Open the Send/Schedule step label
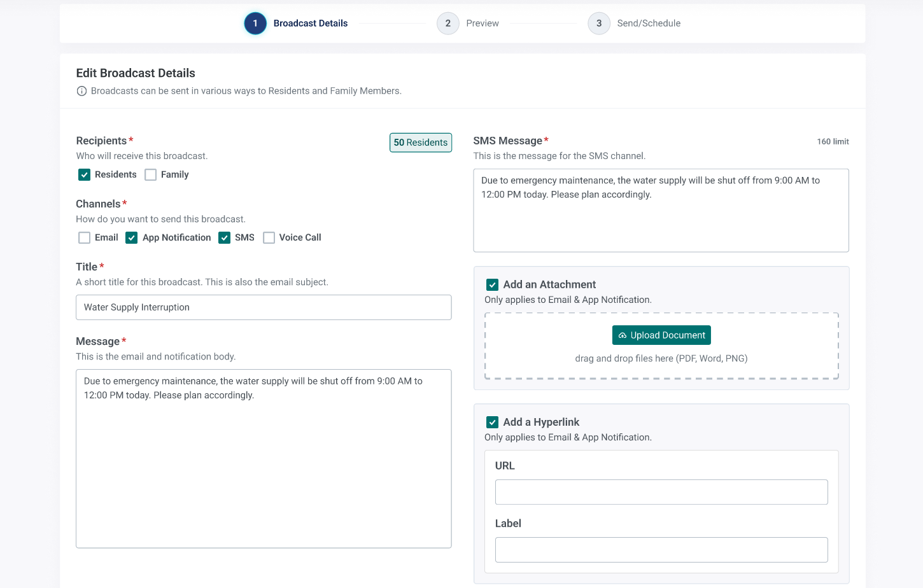Image resolution: width=923 pixels, height=588 pixels. [x=649, y=24]
